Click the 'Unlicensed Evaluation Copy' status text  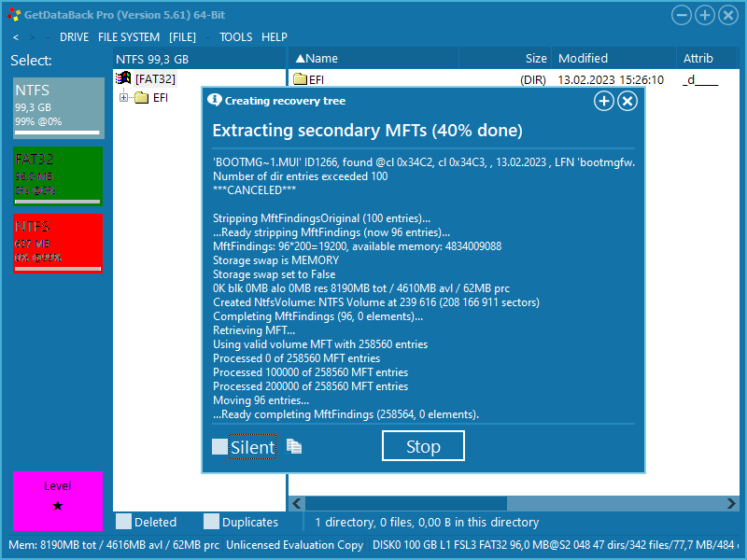click(294, 545)
